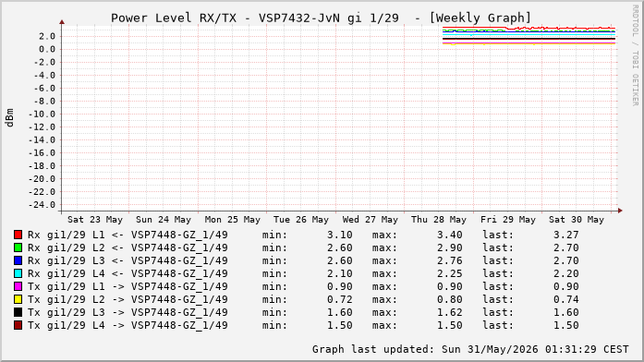Click legend label Rx gi1/29 L3 <- VSP7448-GZ_1/49
Screen dimensions: 644x362
[128, 260]
